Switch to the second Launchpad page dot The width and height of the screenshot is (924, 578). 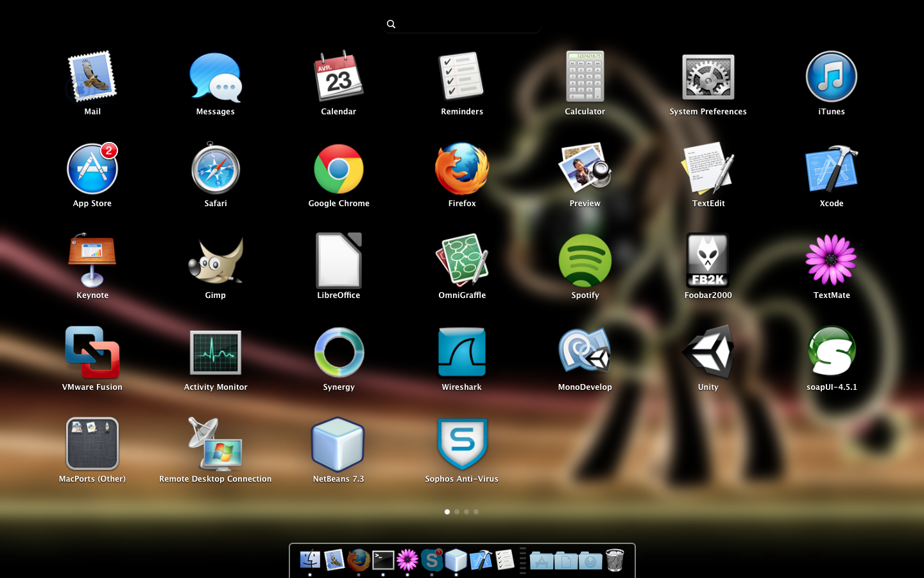click(x=457, y=512)
